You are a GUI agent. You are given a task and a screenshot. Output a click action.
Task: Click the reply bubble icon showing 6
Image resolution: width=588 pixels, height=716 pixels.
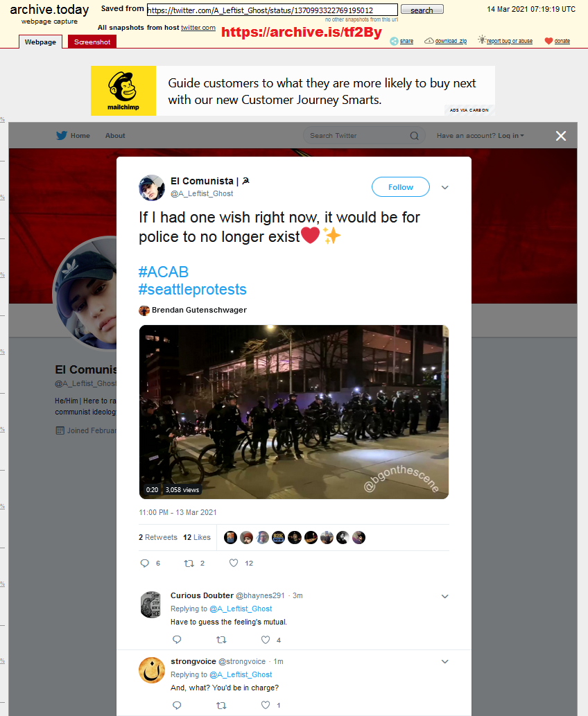(x=145, y=563)
